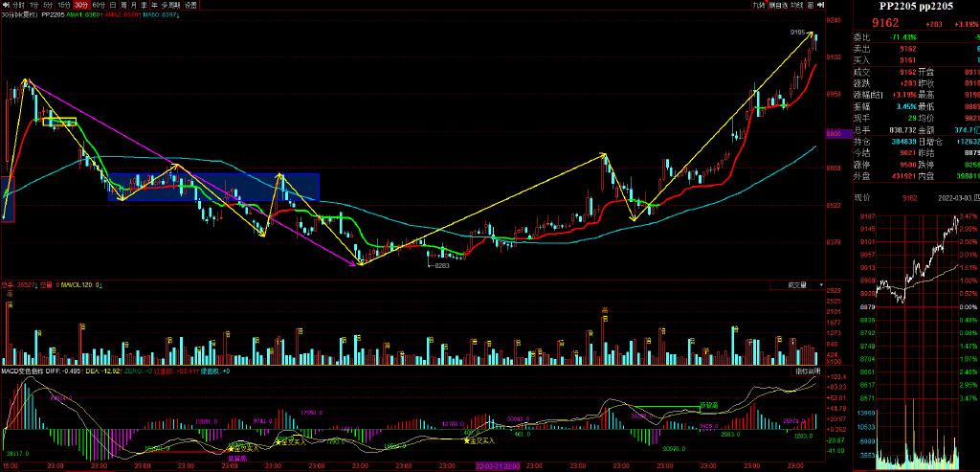Select the 分时 tab
Screen dimensions: 980x472
(x=17, y=5)
